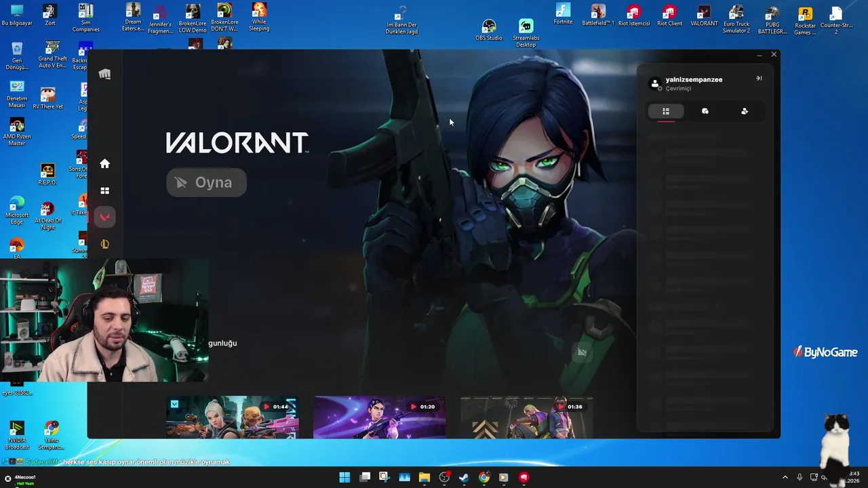
Task: Click the Oyna play button
Action: [206, 182]
